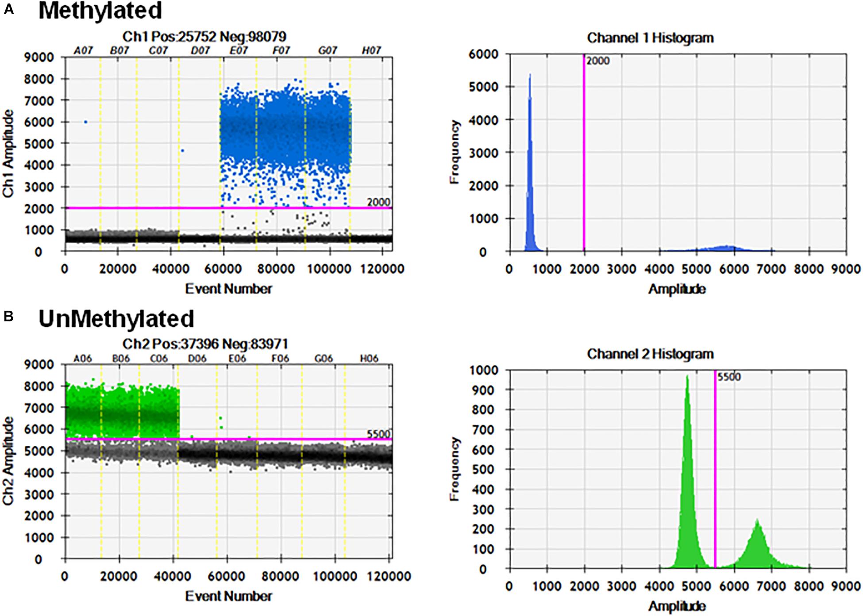Select the magenta 2000 threshold line in Ch1 scatter
This screenshot has width=863, height=616.
228,208
